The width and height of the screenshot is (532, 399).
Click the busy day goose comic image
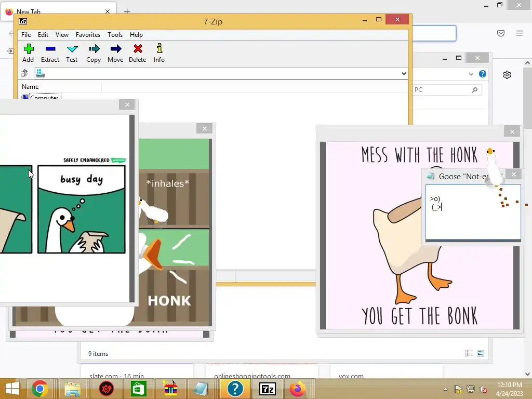(81, 209)
